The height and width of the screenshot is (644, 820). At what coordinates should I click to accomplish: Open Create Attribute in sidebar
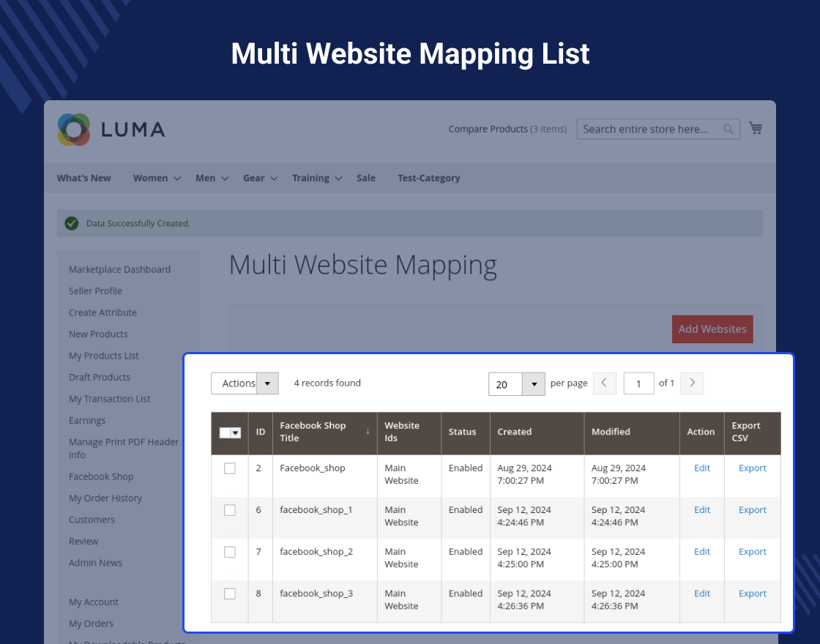point(102,312)
